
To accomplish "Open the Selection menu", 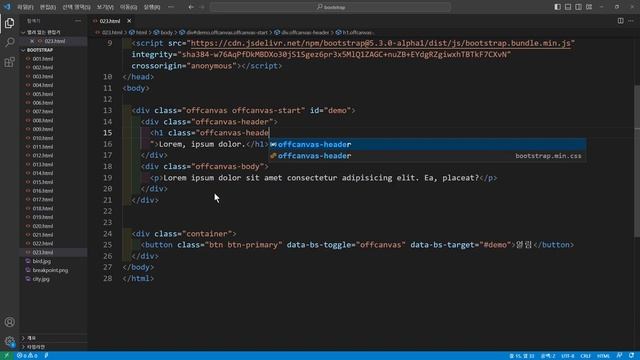I will [x=76, y=7].
